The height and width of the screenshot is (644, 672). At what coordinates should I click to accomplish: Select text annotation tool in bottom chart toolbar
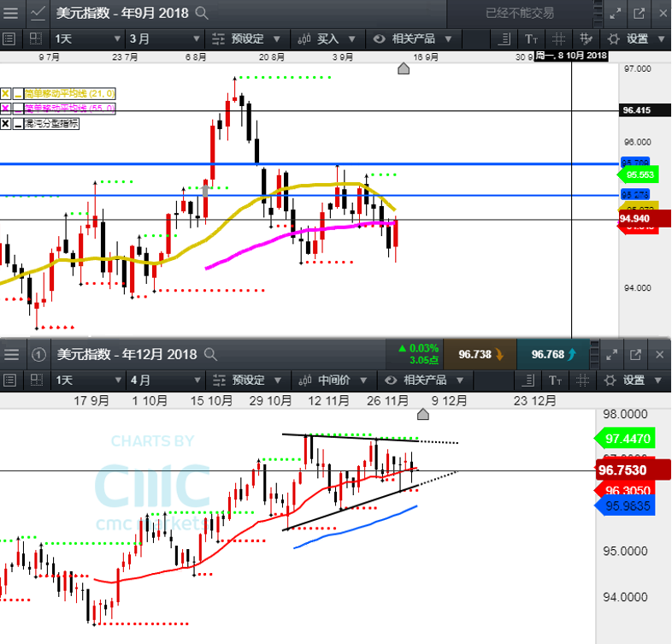[x=555, y=381]
